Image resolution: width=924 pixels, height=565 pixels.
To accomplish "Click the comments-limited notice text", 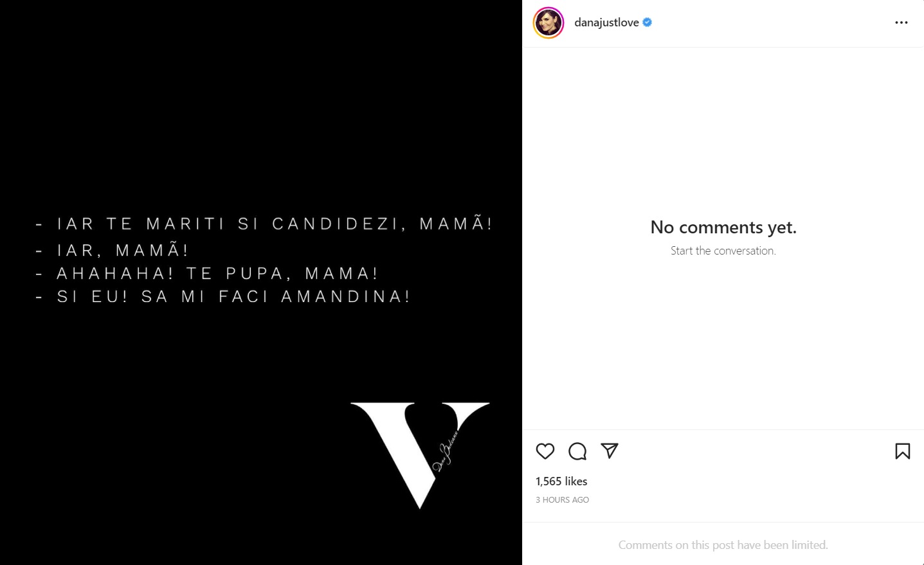I will coord(723,544).
